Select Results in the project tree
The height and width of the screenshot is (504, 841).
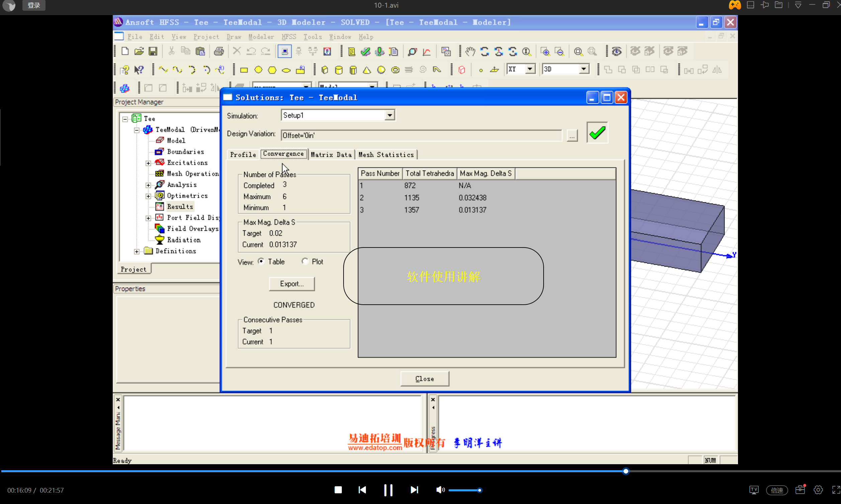180,207
